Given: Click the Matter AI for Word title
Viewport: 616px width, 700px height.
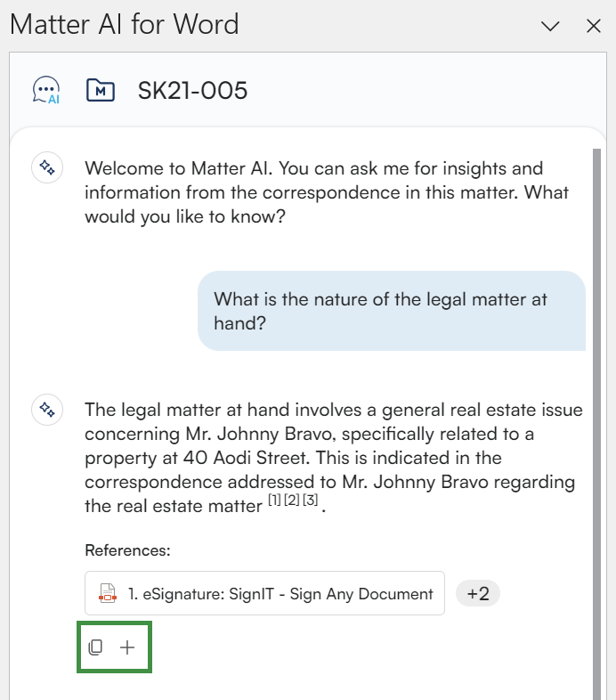Looking at the screenshot, I should click(x=125, y=24).
